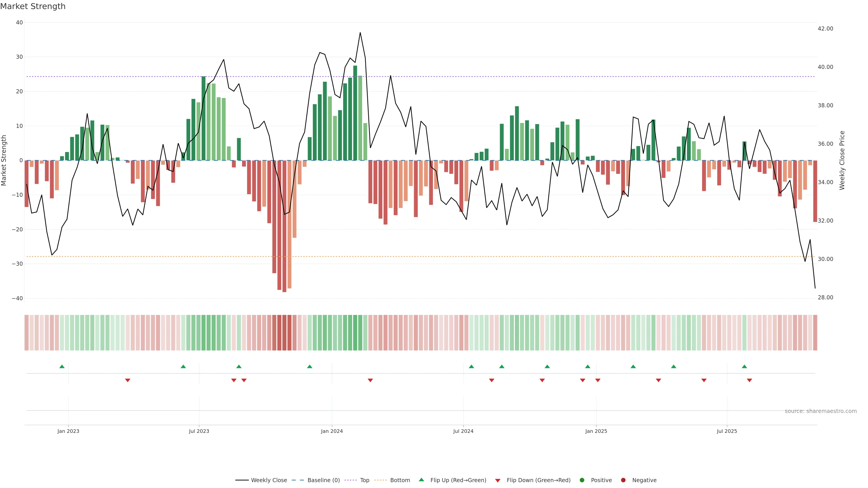Click green Flip Up triangle in legend

[x=421, y=480]
